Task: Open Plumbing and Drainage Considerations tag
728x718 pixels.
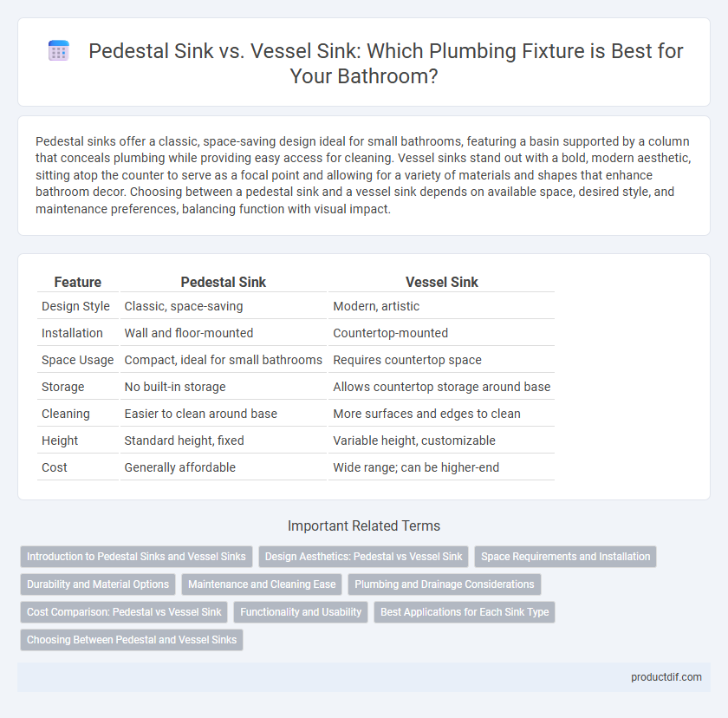Action: point(445,584)
